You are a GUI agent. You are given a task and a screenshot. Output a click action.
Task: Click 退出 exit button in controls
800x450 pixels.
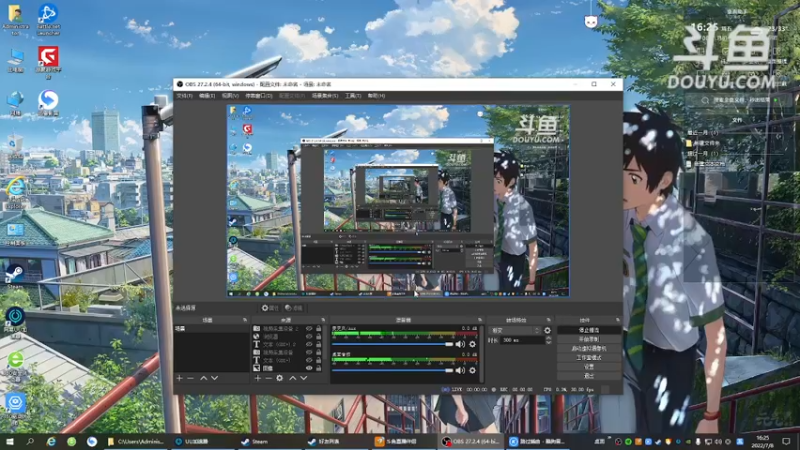[589, 376]
